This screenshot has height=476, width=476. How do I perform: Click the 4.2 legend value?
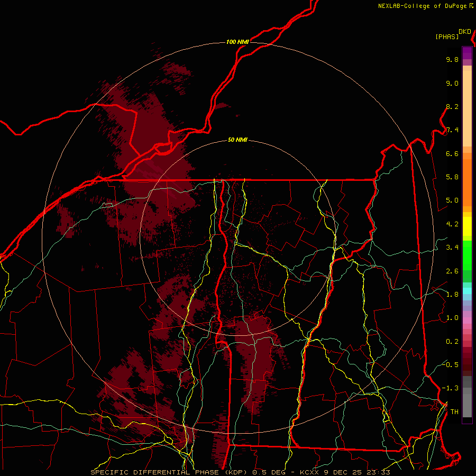click(452, 224)
